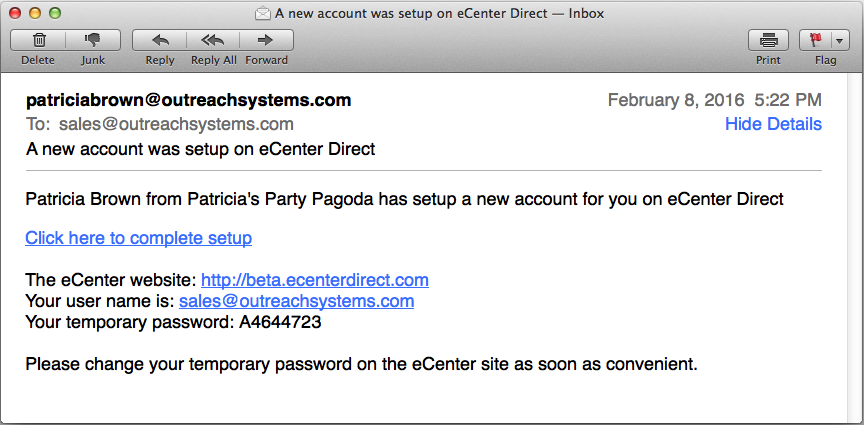This screenshot has height=425, width=864.
Task: Print the message using printer icon
Action: 768,40
